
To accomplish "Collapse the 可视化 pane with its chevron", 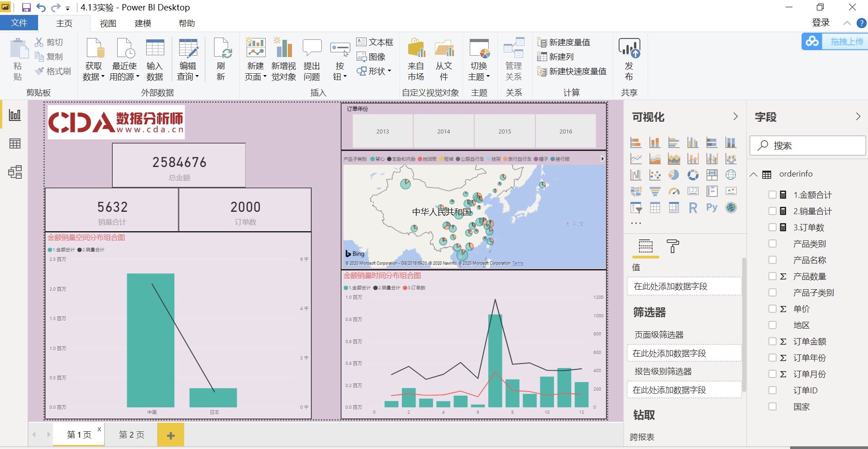I will click(x=735, y=117).
